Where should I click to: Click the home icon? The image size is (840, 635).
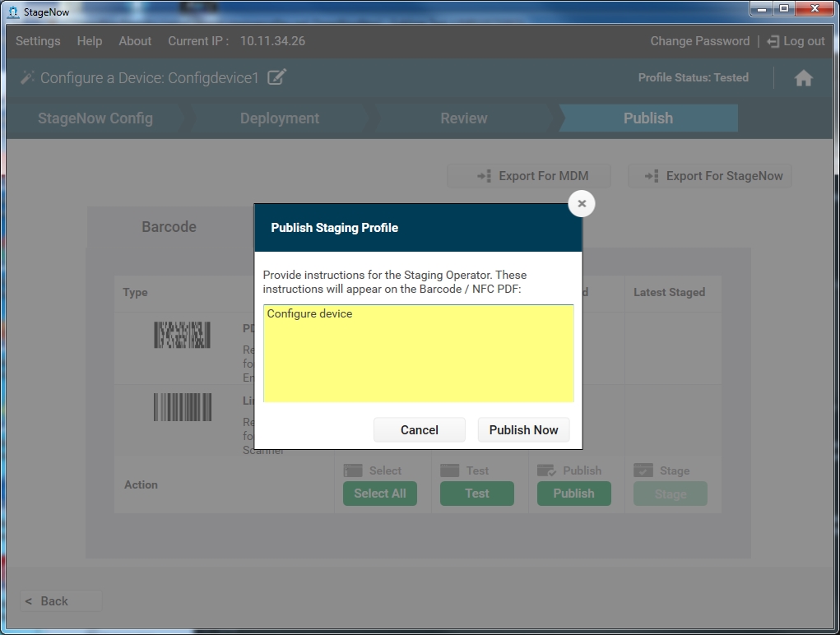click(803, 78)
